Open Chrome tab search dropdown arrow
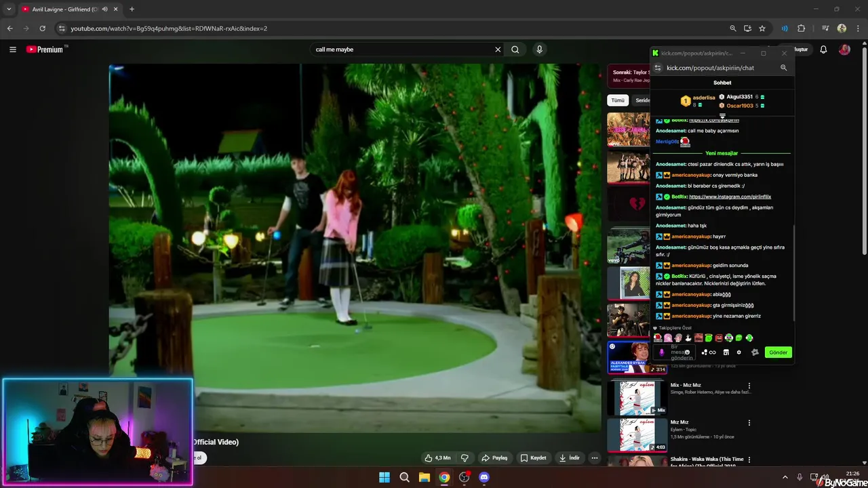Viewport: 868px width, 488px height. click(x=9, y=9)
